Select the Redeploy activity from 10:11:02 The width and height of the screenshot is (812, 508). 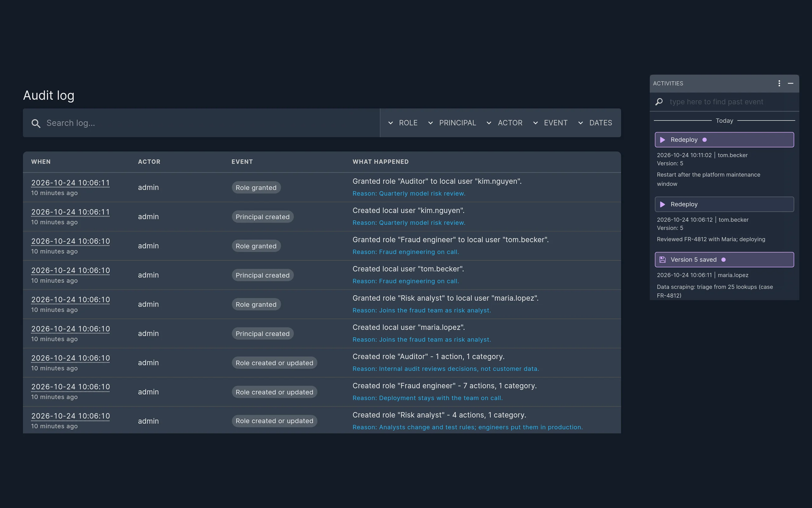(724, 140)
